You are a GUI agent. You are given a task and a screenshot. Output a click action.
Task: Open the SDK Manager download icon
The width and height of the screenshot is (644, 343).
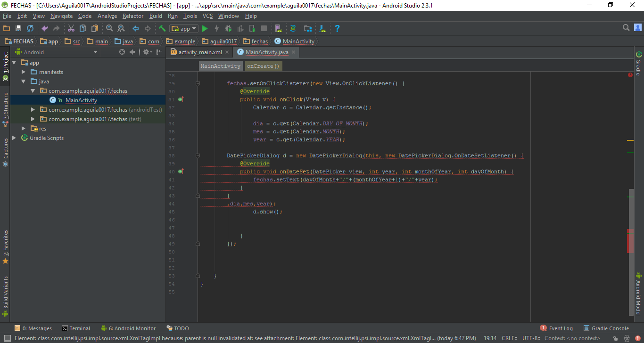[x=322, y=29]
